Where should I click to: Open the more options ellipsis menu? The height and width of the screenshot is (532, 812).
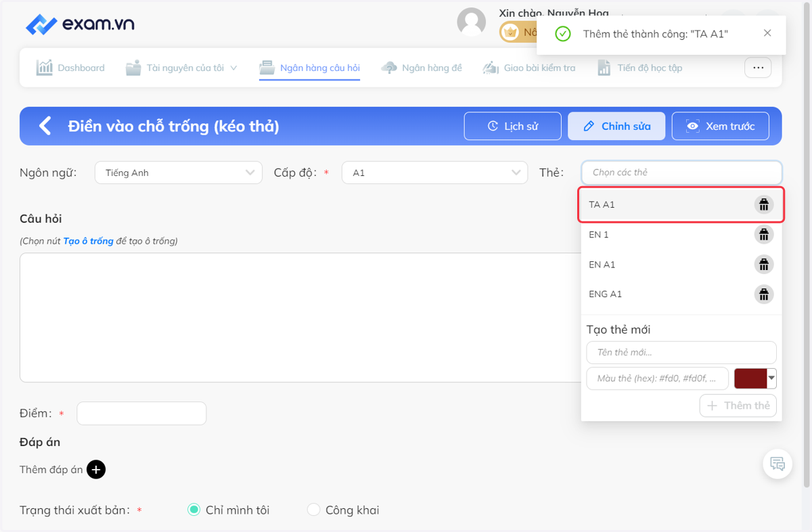coord(758,68)
